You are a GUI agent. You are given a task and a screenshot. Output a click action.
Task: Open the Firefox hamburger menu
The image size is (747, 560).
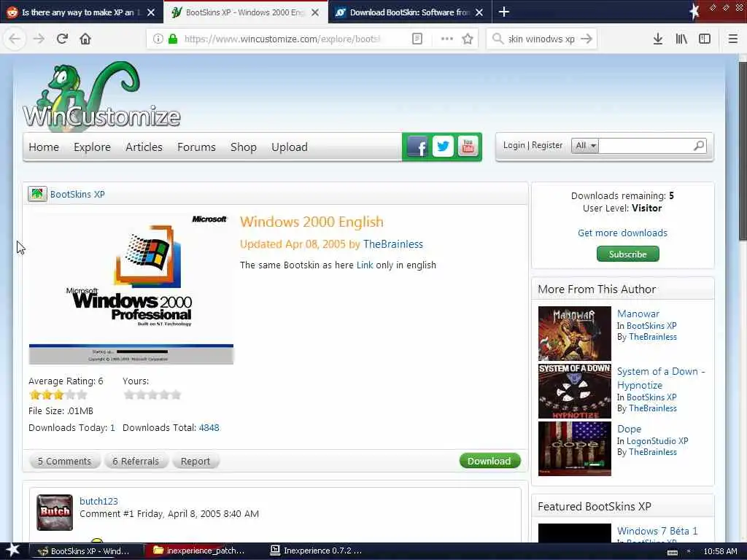[x=732, y=39]
